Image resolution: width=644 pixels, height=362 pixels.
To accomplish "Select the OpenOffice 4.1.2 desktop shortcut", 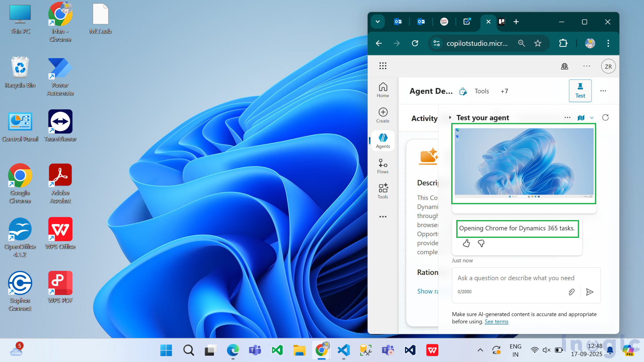I will click(x=20, y=238).
